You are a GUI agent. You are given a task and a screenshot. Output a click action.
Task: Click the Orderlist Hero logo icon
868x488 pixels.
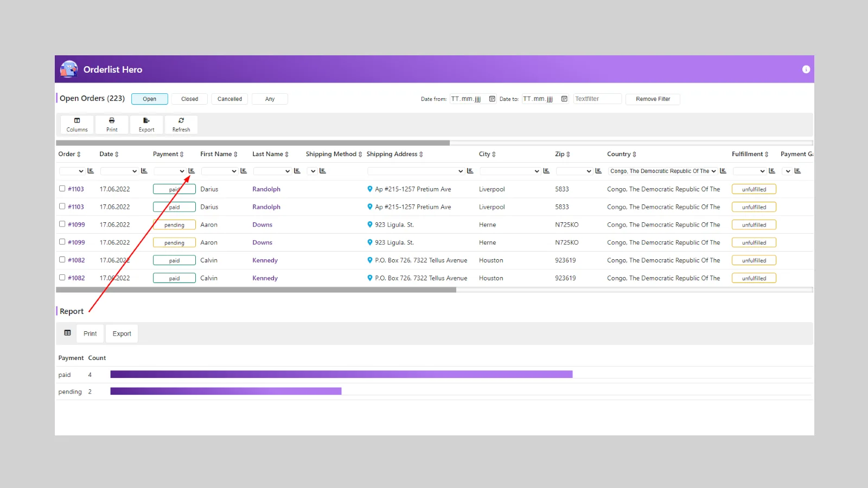click(69, 69)
